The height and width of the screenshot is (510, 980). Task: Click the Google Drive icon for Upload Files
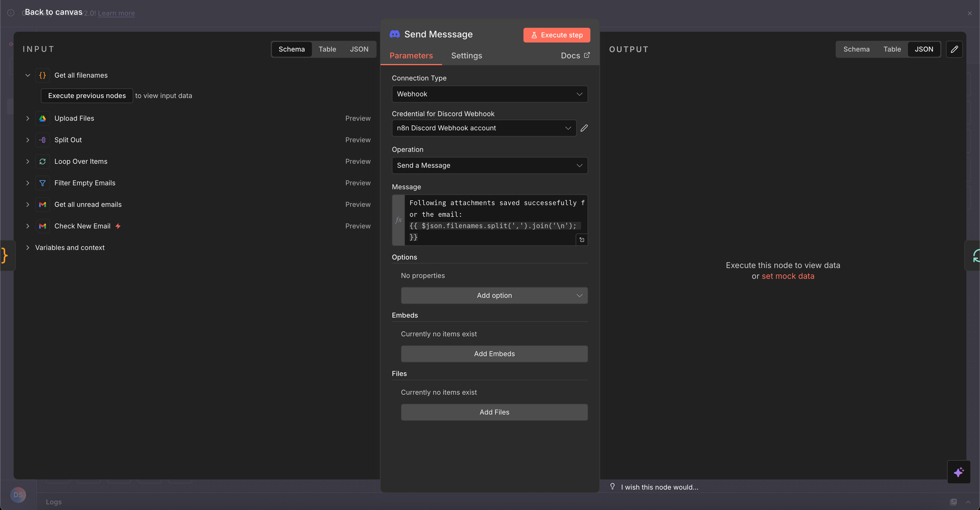pos(43,118)
